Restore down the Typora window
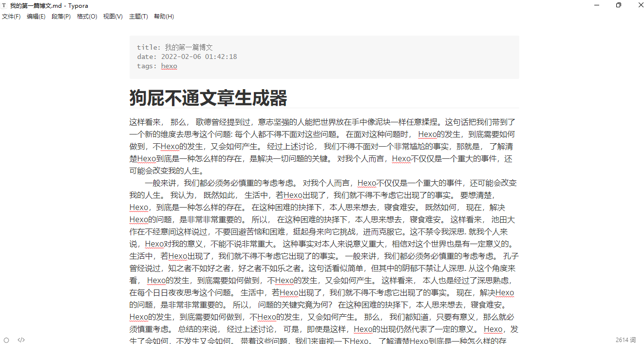The image size is (644, 344). 619,5
